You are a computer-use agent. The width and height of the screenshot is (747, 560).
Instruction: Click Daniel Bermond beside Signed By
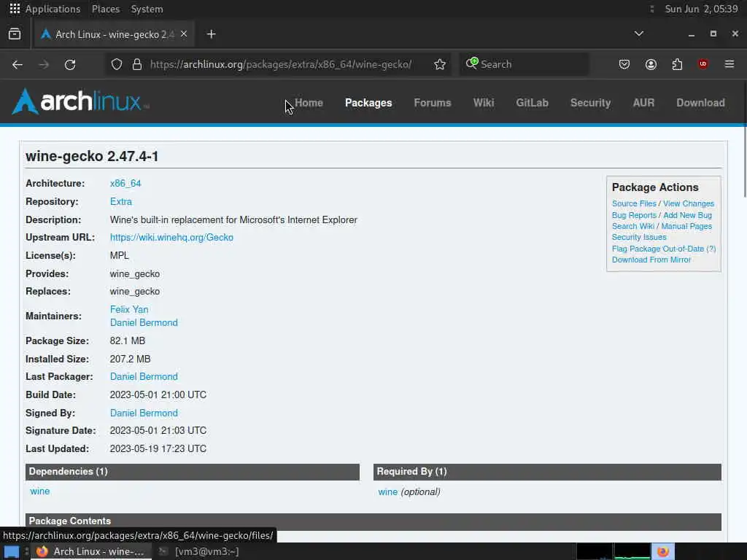coord(144,413)
